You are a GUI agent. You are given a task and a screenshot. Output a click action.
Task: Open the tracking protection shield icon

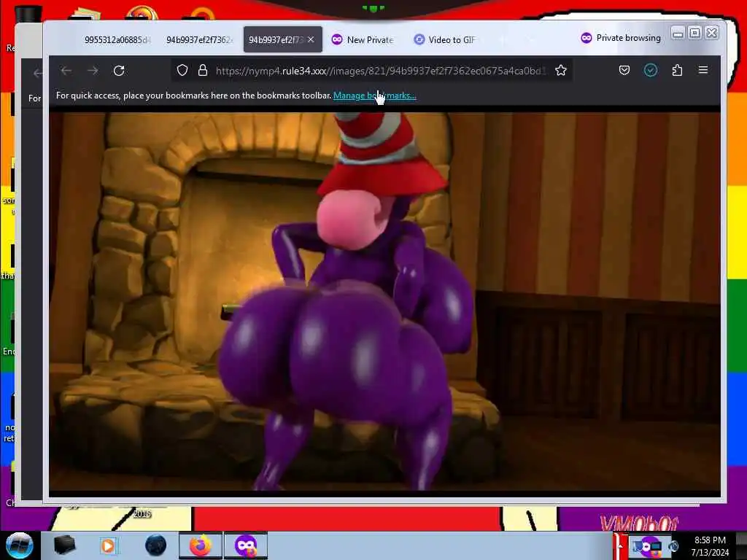tap(182, 71)
